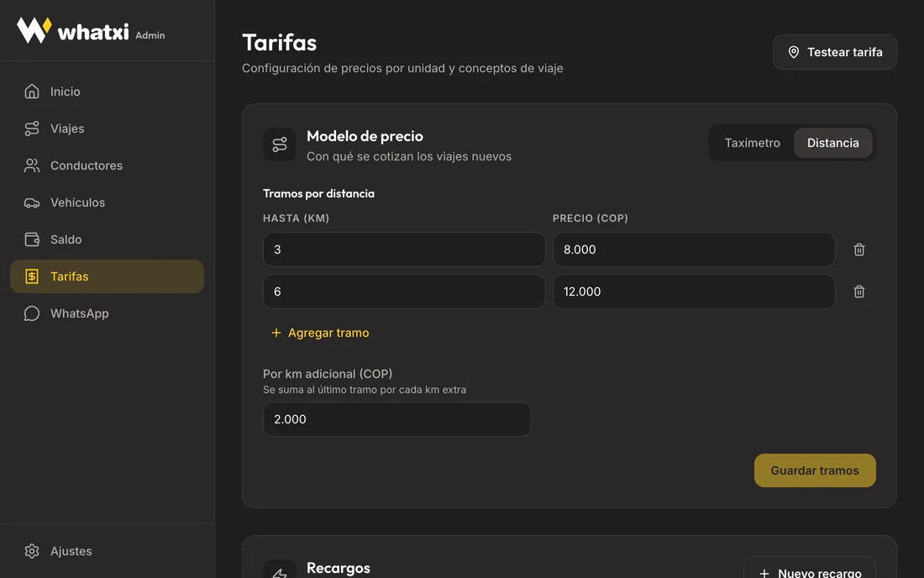Click the Conductores people icon
Image resolution: width=924 pixels, height=578 pixels.
click(x=32, y=166)
